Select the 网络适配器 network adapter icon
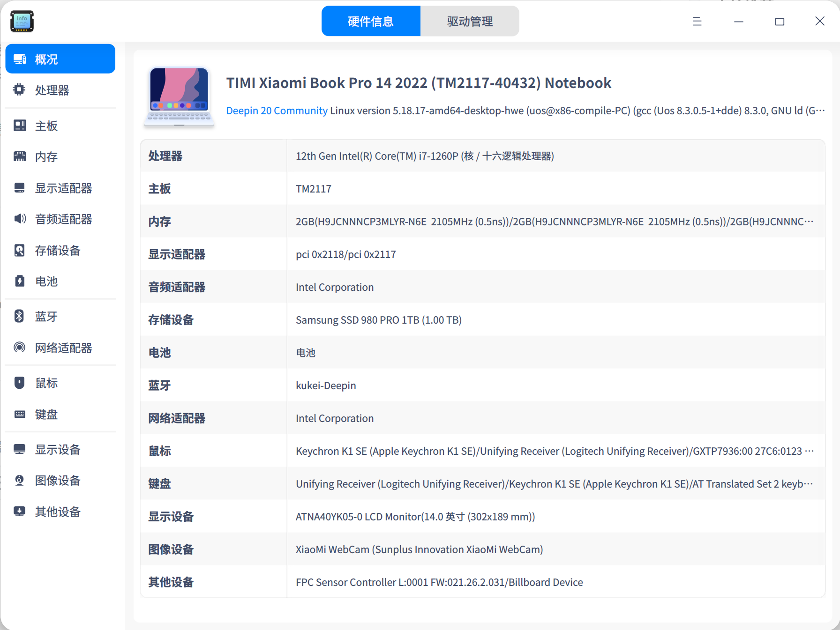840x630 pixels. pos(19,348)
